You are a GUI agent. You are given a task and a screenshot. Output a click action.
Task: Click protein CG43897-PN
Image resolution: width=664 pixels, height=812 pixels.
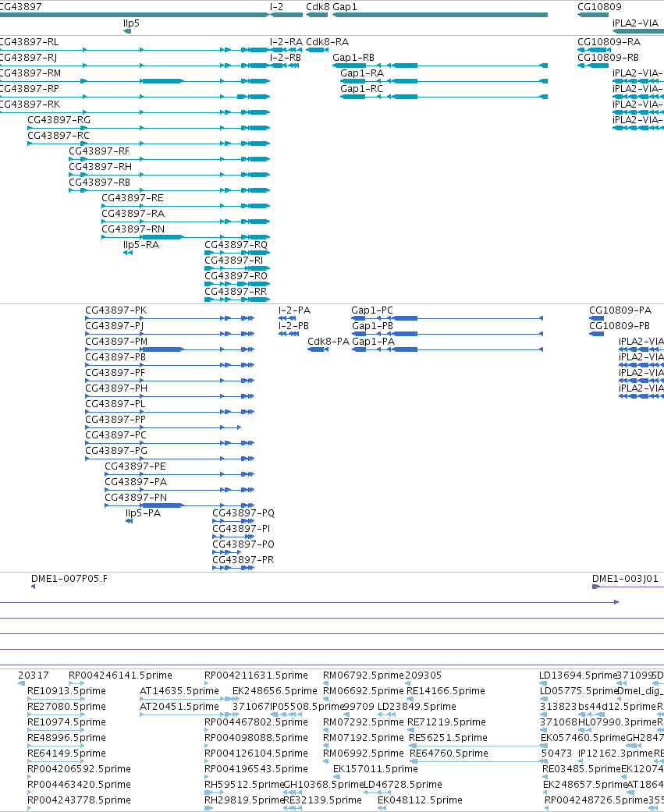[179, 505]
